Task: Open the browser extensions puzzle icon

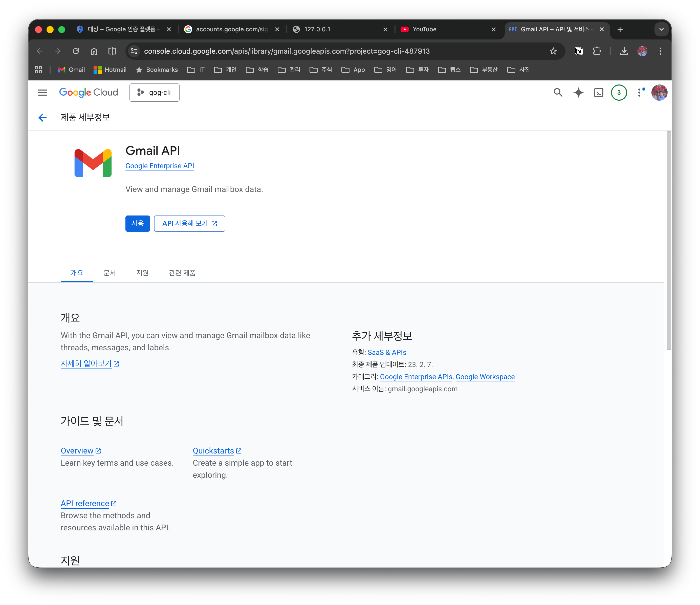Action: click(597, 51)
